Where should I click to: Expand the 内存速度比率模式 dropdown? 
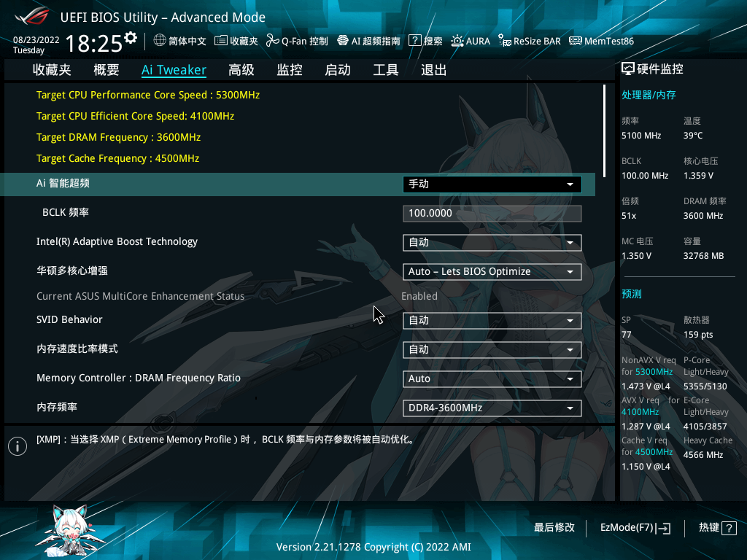(x=492, y=349)
